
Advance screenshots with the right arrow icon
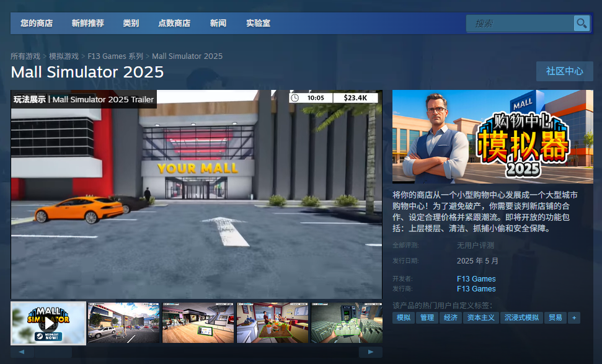pyautogui.click(x=370, y=352)
